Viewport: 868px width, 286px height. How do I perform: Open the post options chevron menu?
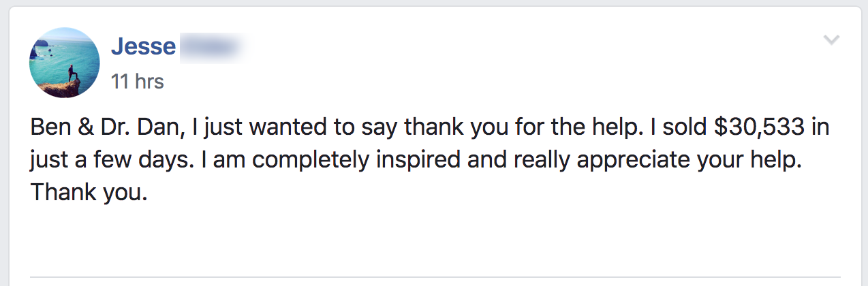pos(831,40)
